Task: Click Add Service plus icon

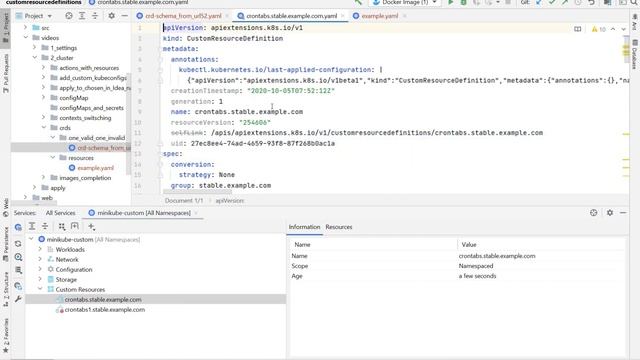Action: [x=91, y=227]
